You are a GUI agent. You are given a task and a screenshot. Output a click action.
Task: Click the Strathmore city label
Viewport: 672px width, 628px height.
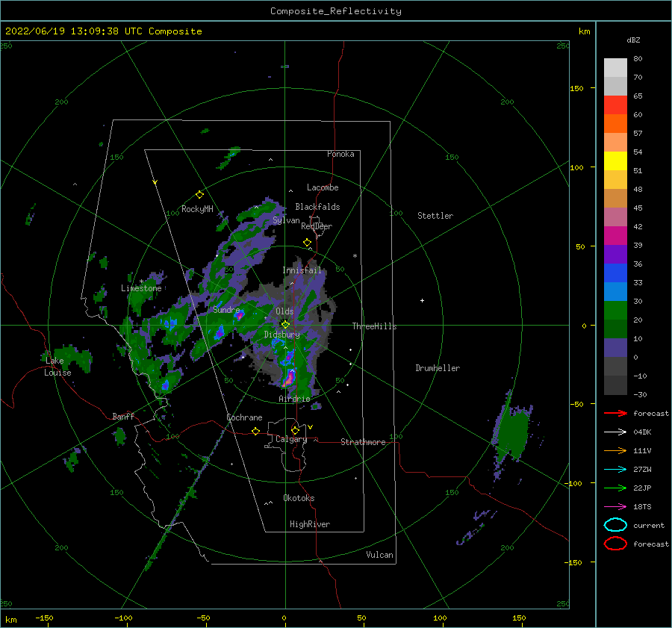point(363,442)
